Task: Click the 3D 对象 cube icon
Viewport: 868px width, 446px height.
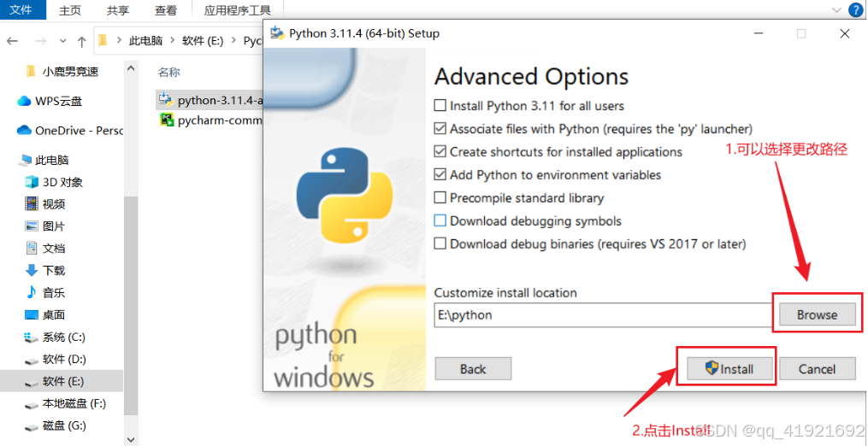Action: click(x=32, y=182)
